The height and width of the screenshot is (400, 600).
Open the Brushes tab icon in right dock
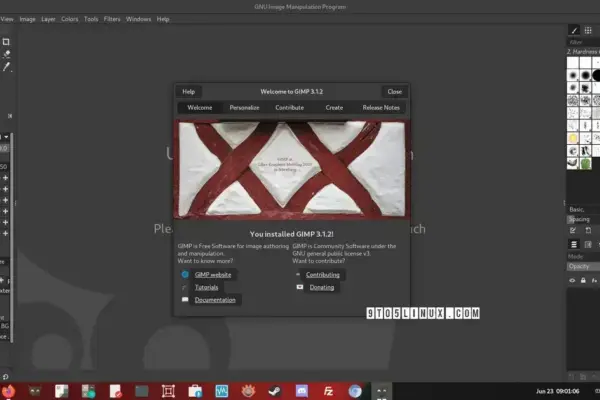[x=574, y=31]
